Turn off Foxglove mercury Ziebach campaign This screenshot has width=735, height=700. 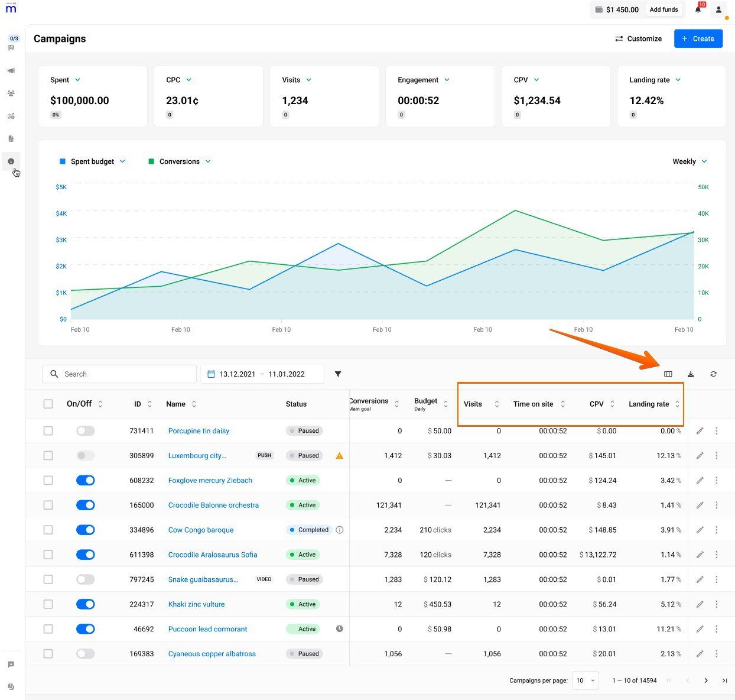point(86,481)
